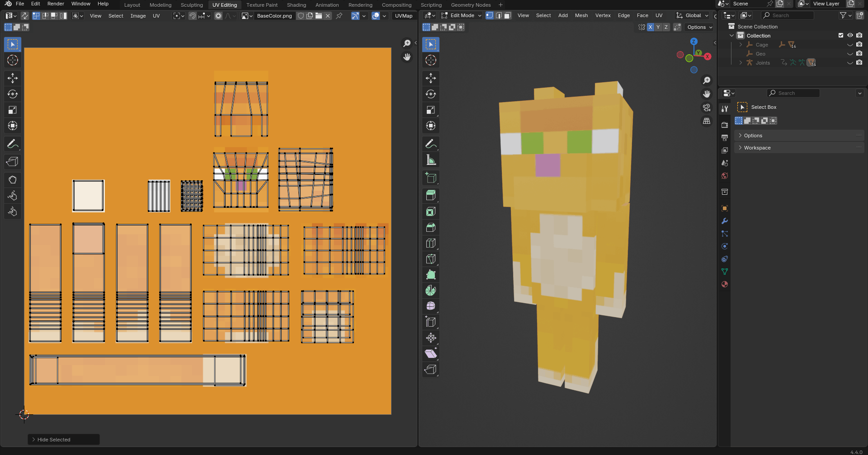Select the Rotate tool in 3D viewport
This screenshot has width=868, height=455.
(x=431, y=94)
